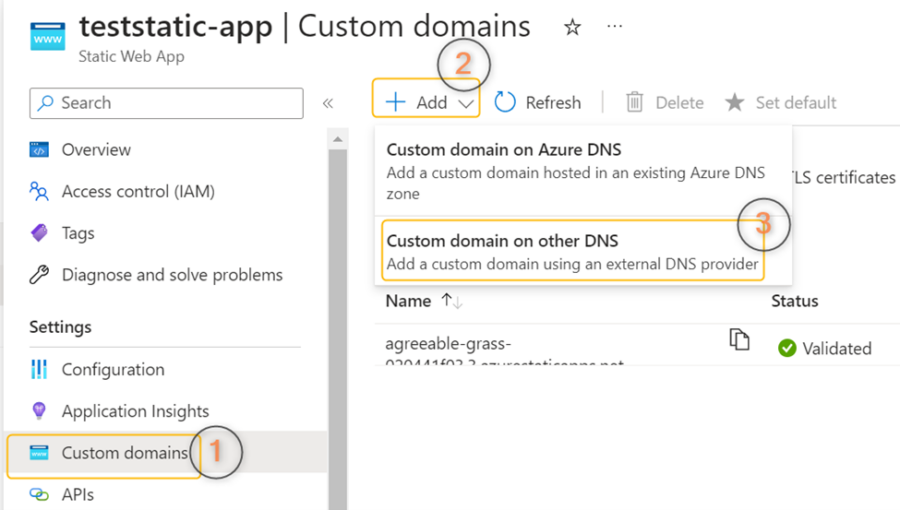Click the Set default star icon
The height and width of the screenshot is (510, 900).
pos(735,103)
